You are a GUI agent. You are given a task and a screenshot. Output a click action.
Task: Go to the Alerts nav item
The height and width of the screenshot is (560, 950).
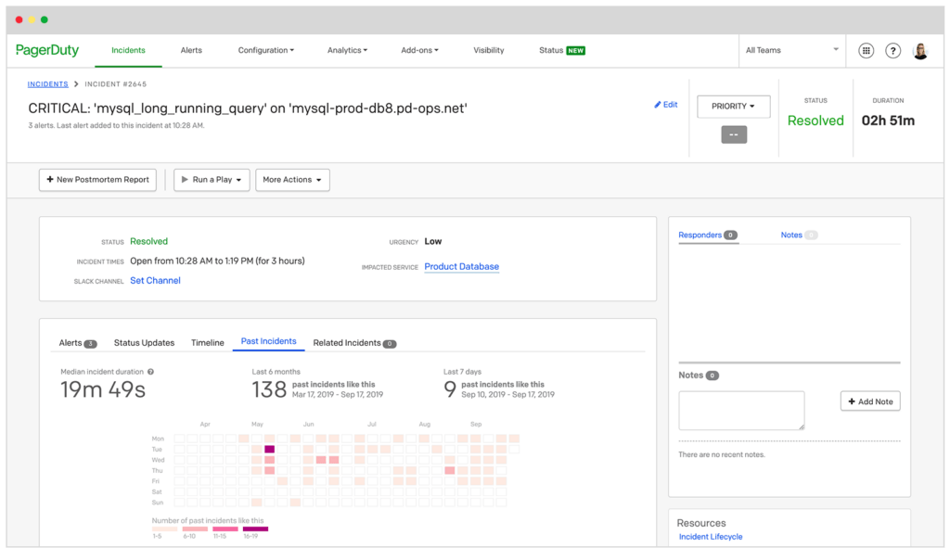[x=191, y=50]
